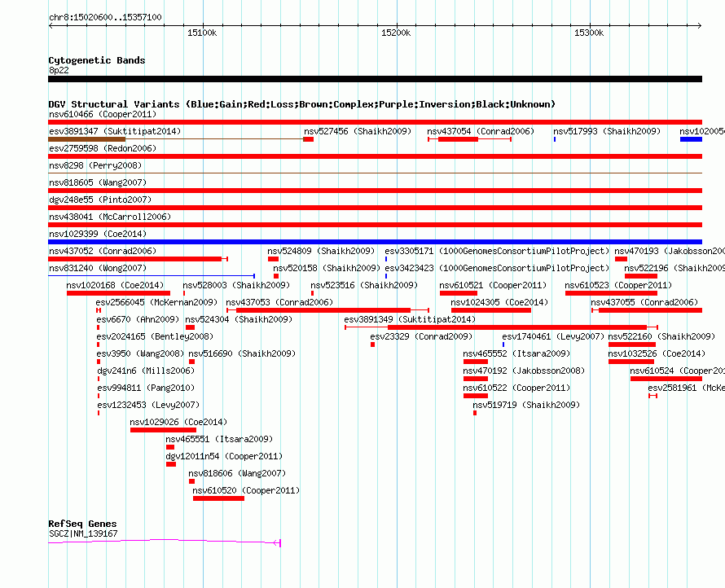Open nsv610523 (Cooper2011) label
This screenshot has width=725, height=588.
coord(618,285)
